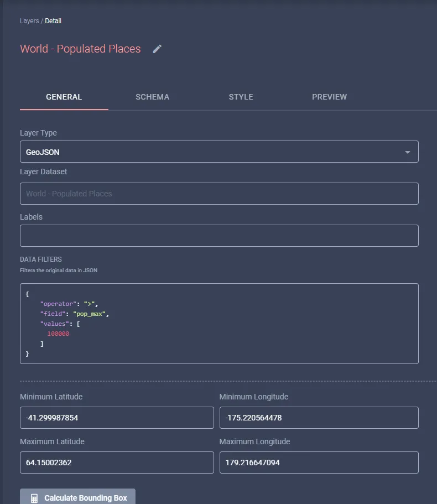Image resolution: width=437 pixels, height=504 pixels.
Task: Click the "operator" key in JSON filter
Action: click(x=58, y=304)
